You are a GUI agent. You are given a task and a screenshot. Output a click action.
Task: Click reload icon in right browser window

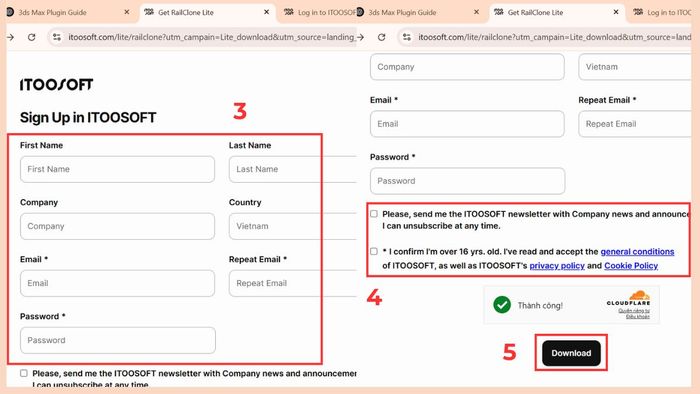tap(381, 37)
